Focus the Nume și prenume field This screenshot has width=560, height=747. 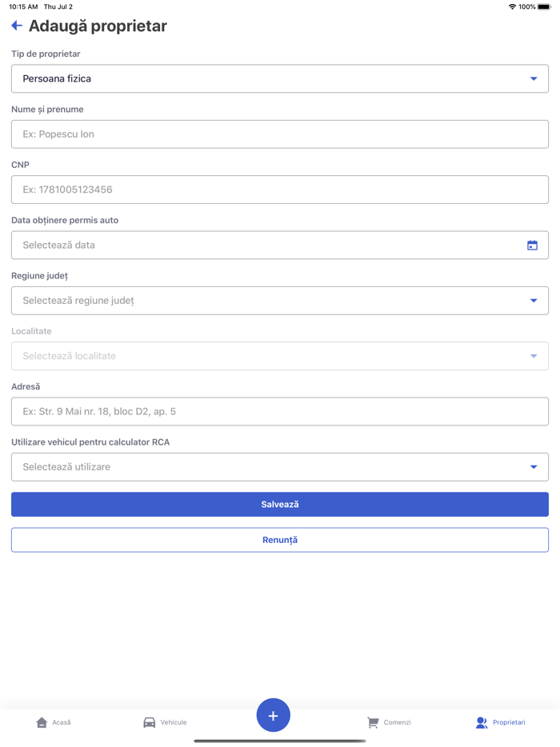point(280,134)
